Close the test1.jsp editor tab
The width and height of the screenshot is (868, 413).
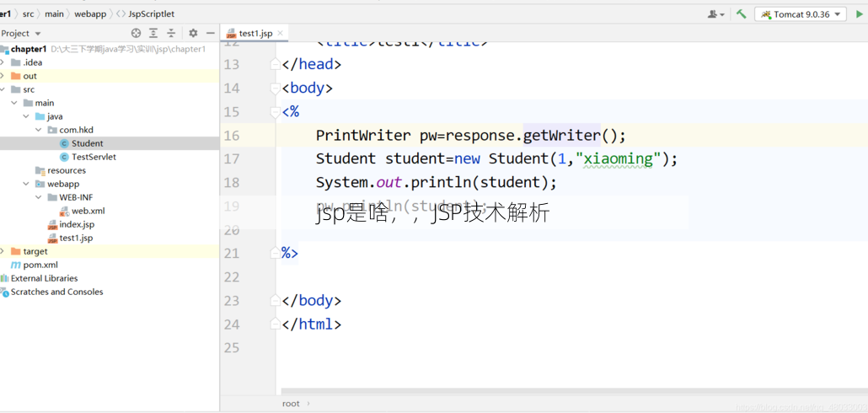(x=280, y=33)
